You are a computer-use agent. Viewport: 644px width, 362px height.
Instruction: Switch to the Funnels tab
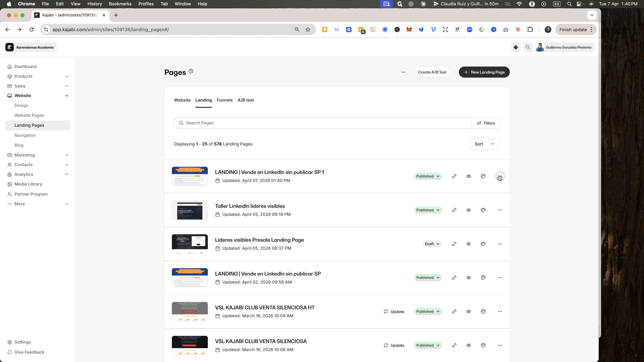(225, 100)
